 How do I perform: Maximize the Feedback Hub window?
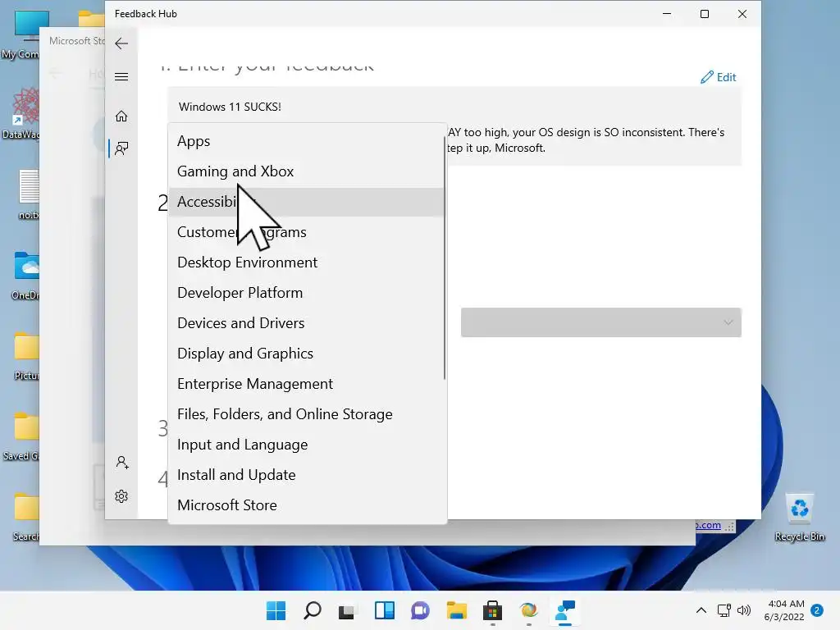(705, 14)
